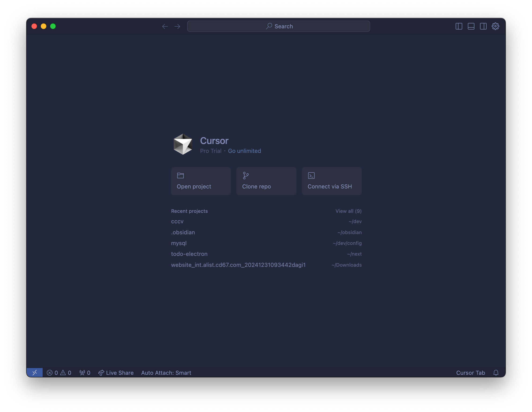Open settings via the gear icon
The height and width of the screenshot is (412, 532).
tap(495, 26)
